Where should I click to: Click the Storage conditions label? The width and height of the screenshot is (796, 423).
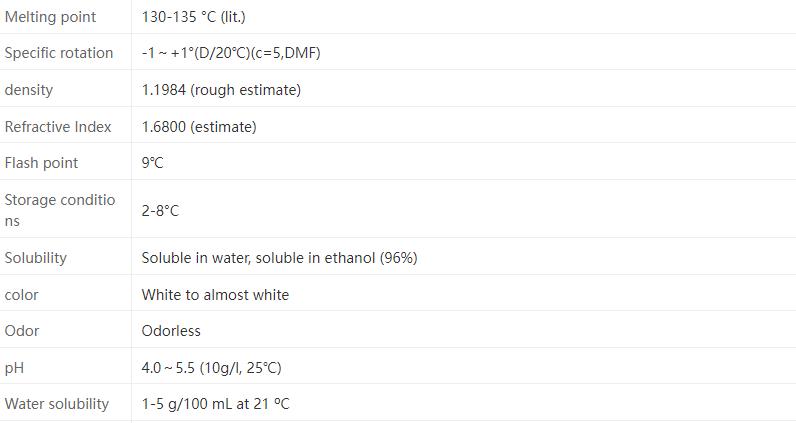click(x=60, y=210)
